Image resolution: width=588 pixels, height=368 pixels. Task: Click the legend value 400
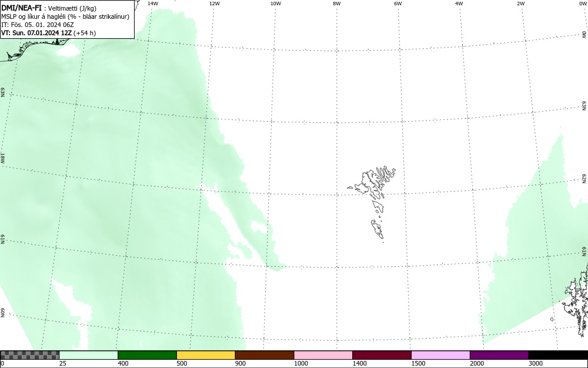tap(123, 363)
